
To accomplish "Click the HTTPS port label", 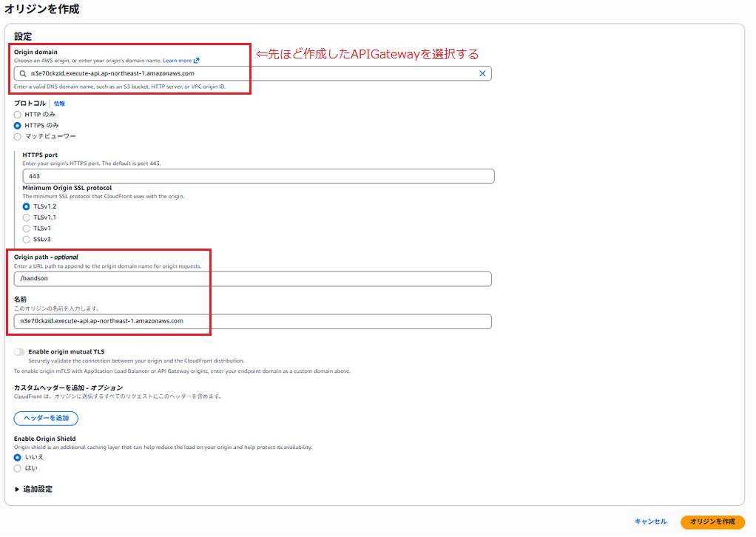I will [x=40, y=155].
